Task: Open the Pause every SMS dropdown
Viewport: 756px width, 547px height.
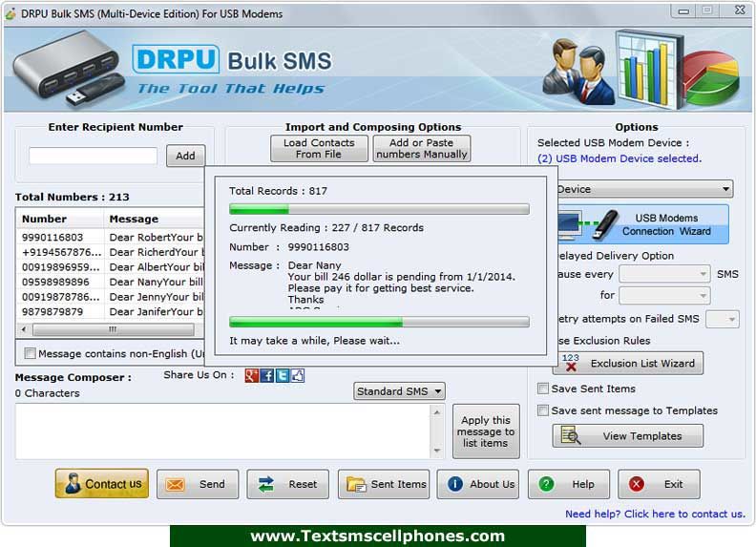Action: [x=664, y=274]
